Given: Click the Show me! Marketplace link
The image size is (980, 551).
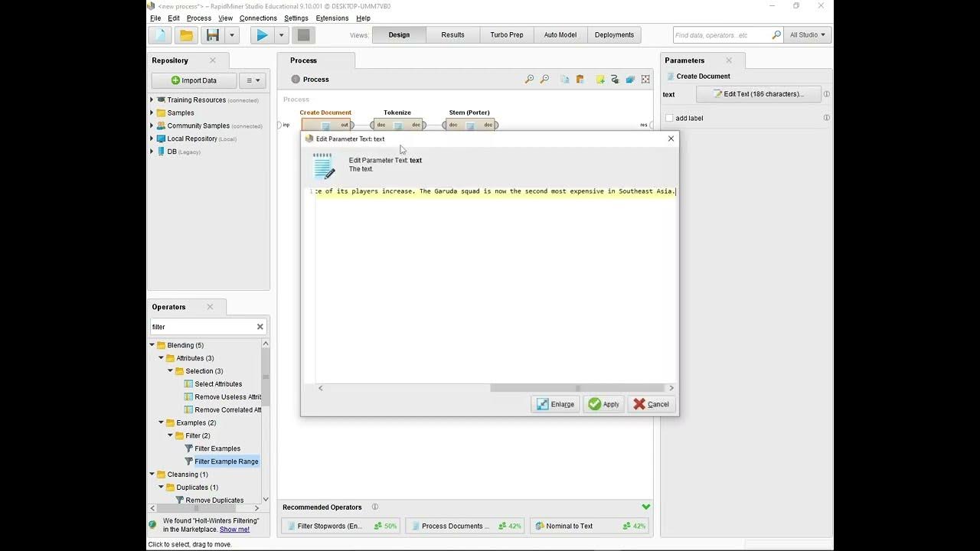Looking at the screenshot, I should pyautogui.click(x=234, y=529).
